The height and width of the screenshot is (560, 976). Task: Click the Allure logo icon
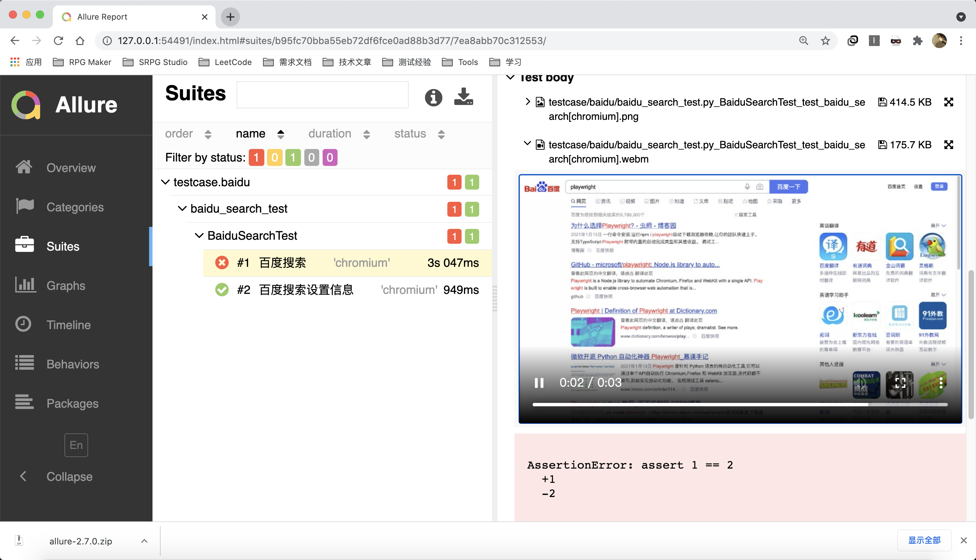(x=26, y=105)
